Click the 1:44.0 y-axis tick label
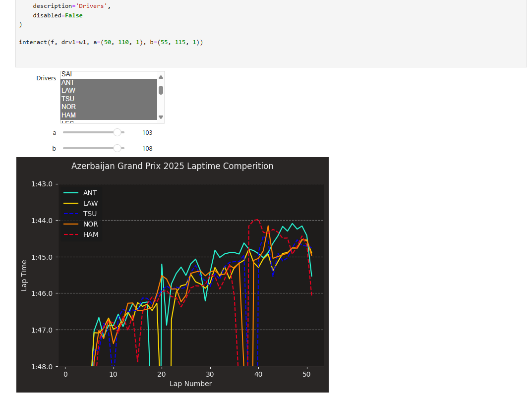 42,221
